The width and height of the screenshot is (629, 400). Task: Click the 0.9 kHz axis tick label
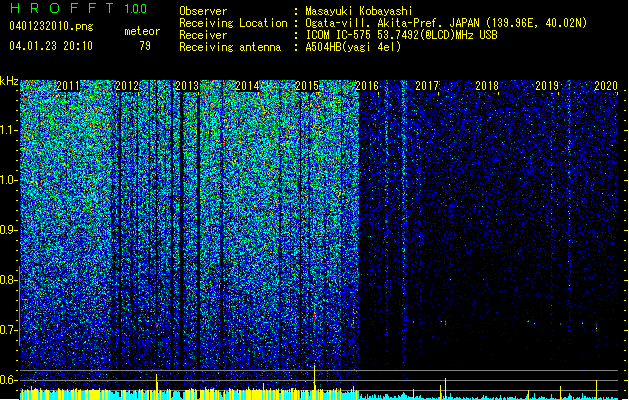coord(9,230)
